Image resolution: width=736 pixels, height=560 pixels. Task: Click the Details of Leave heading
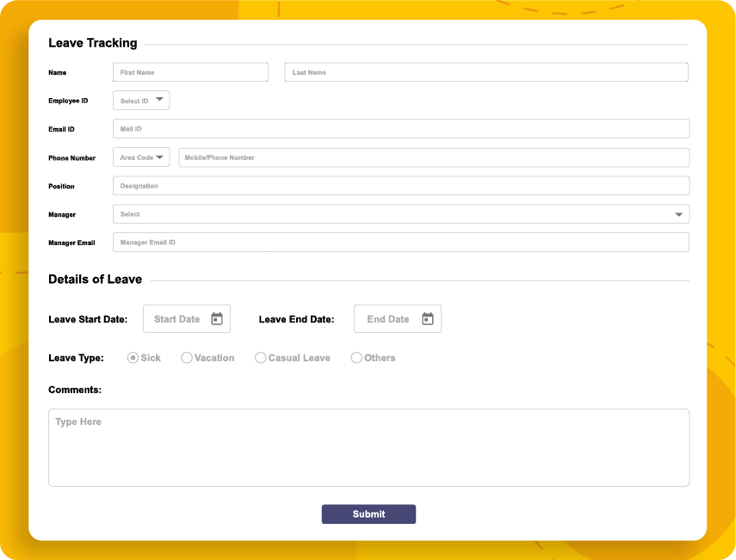(x=95, y=279)
